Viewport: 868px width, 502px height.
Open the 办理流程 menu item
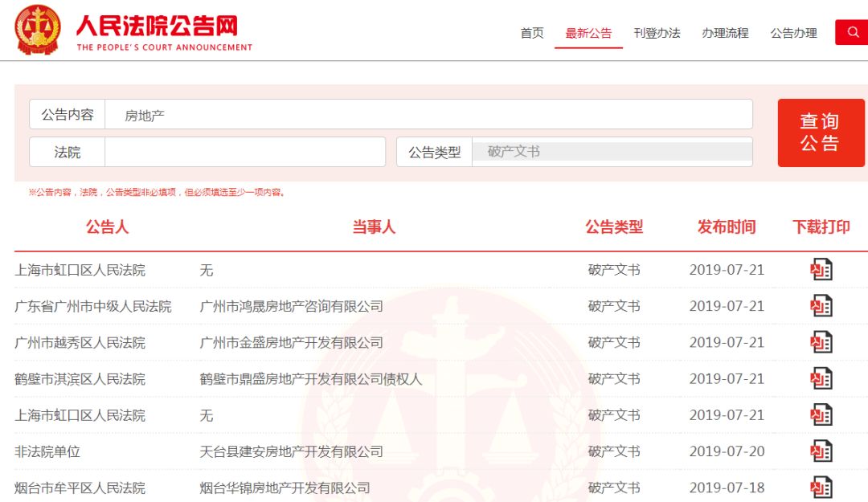click(x=725, y=33)
